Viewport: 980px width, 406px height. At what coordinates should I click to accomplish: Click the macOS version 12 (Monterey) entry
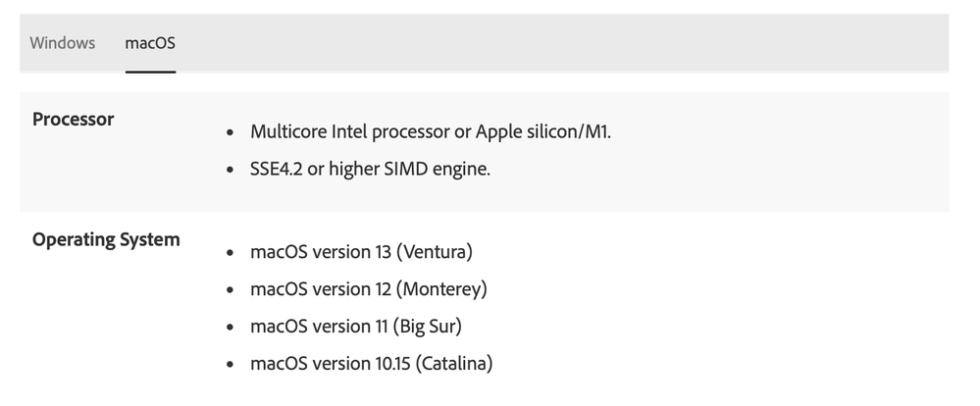point(368,289)
